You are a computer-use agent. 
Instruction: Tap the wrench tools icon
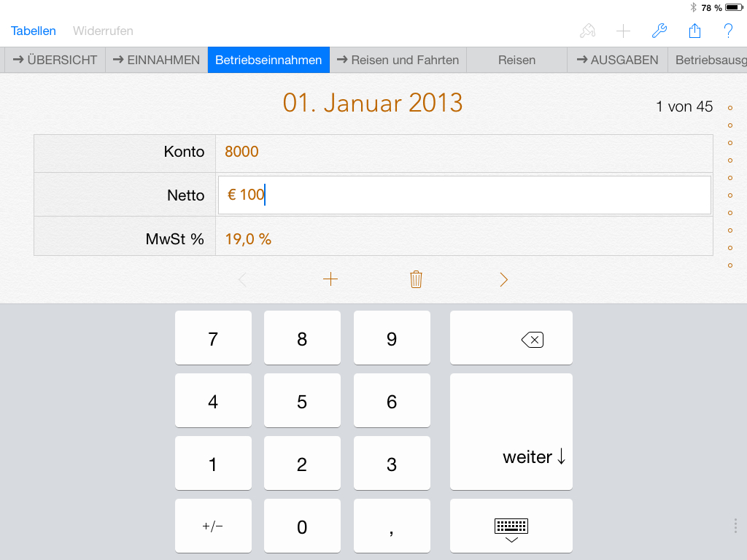click(659, 31)
